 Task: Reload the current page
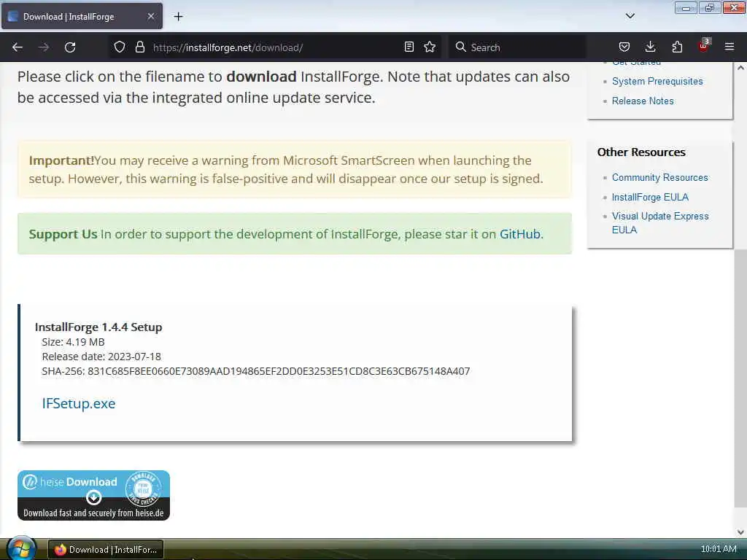tap(70, 47)
